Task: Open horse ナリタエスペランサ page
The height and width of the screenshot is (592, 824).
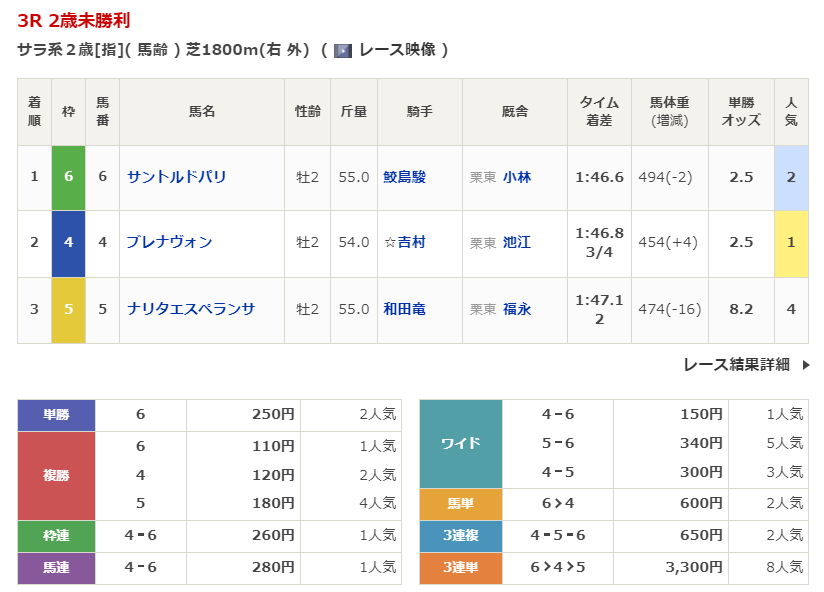Action: tap(190, 309)
